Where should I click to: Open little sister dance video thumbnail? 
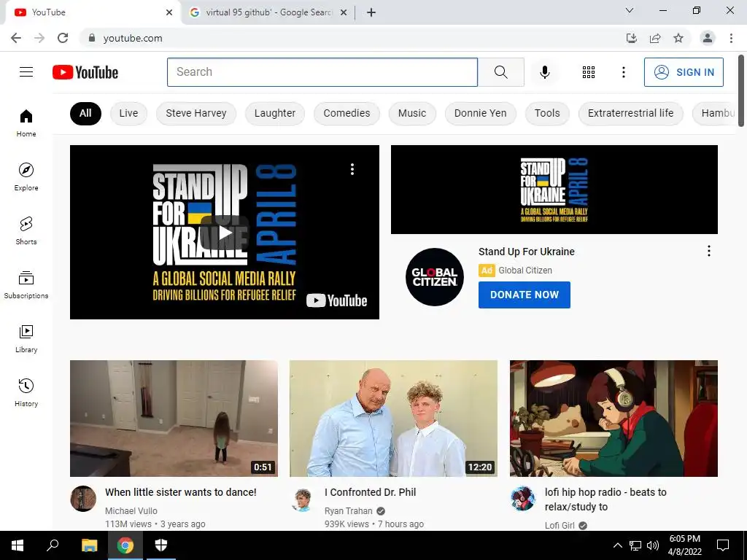174,418
